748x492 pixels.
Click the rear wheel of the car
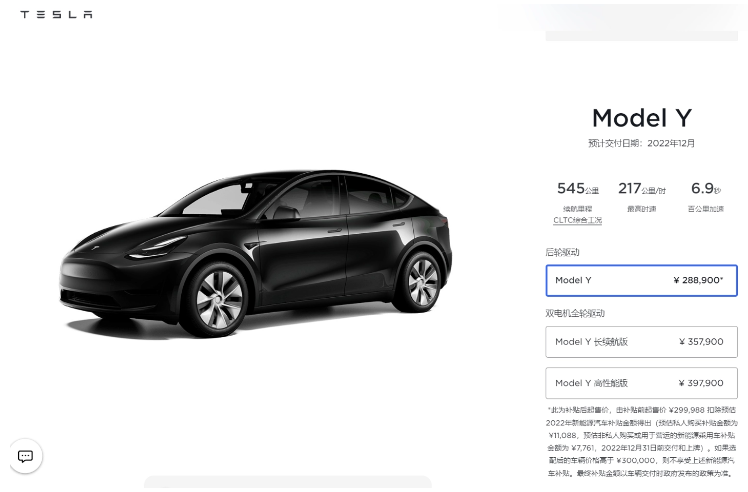(x=421, y=282)
